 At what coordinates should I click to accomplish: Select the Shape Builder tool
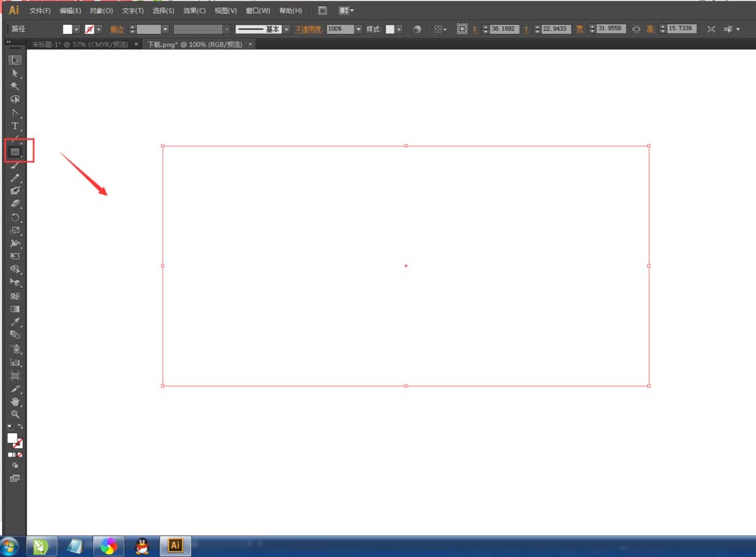(x=15, y=269)
